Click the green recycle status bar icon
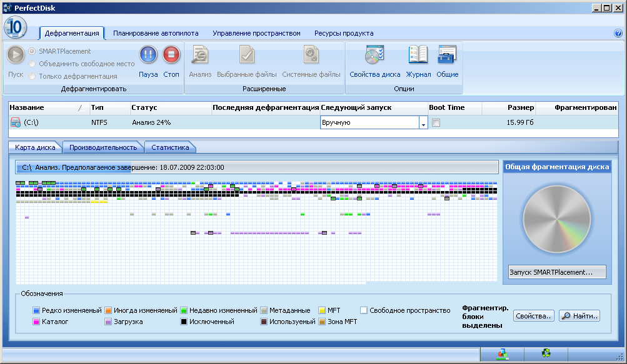 [x=546, y=353]
